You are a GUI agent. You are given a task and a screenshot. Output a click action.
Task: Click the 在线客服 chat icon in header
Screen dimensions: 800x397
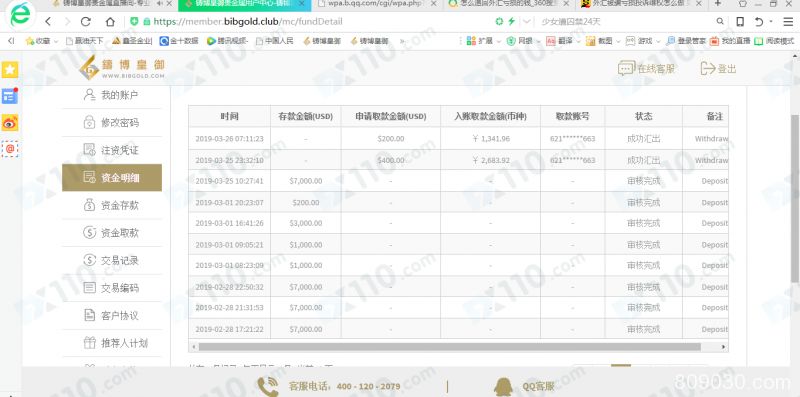[x=626, y=68]
